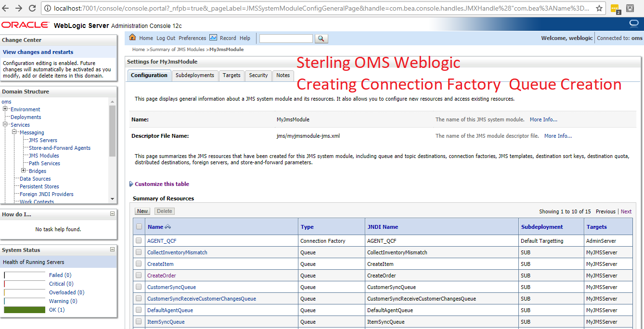Screen dimensions: 644x329
Task: Click the New button in Summary of Resources
Action: point(142,211)
